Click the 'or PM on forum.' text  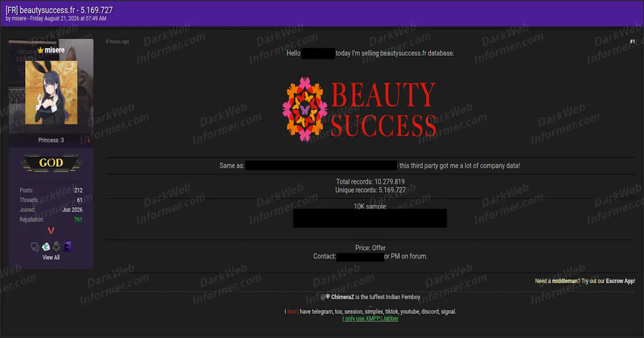coord(406,256)
